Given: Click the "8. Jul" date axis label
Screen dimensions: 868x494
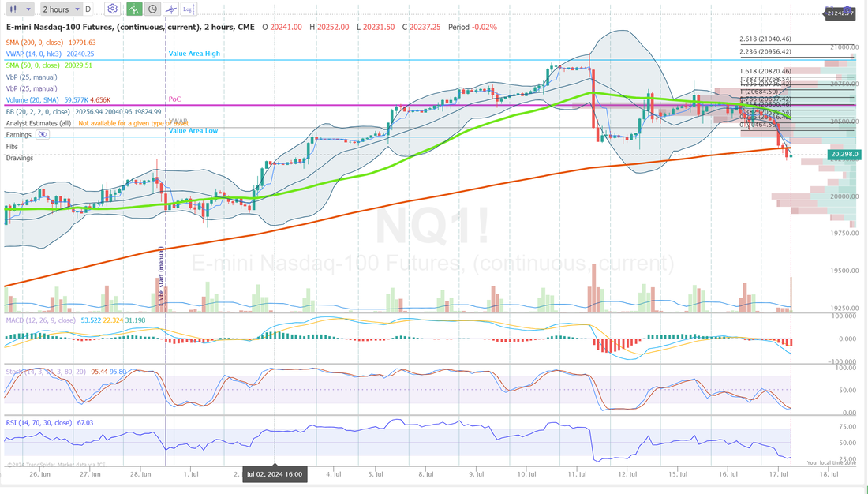Looking at the screenshot, I should pos(426,474).
